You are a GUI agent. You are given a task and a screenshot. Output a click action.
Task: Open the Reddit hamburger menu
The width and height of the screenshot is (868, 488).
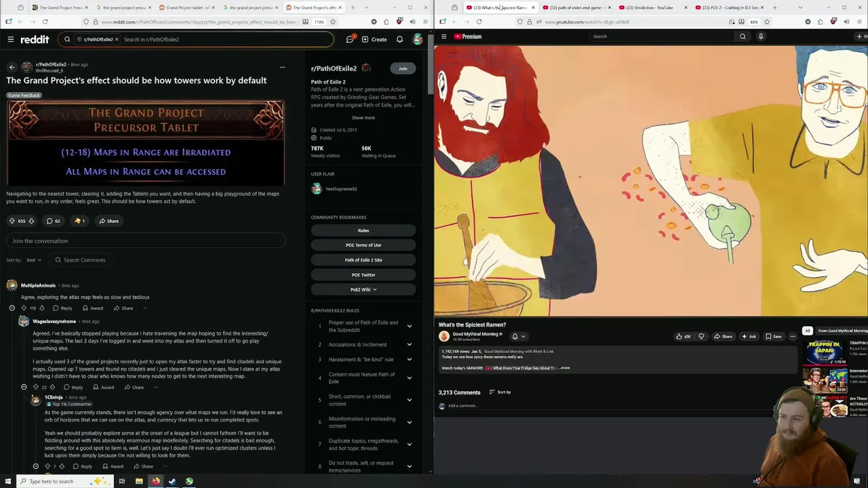click(11, 39)
